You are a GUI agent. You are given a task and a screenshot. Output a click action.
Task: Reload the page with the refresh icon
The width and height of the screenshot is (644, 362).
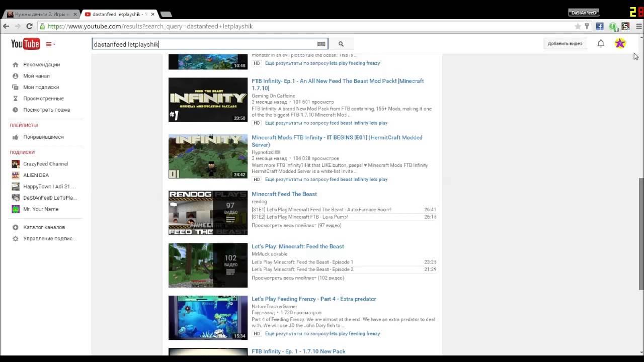point(29,26)
